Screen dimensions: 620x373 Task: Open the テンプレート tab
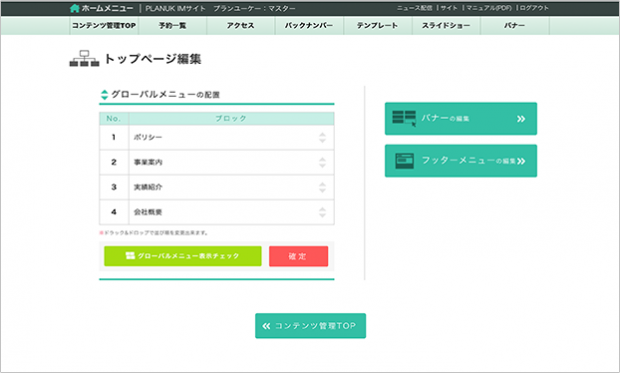coord(378,26)
